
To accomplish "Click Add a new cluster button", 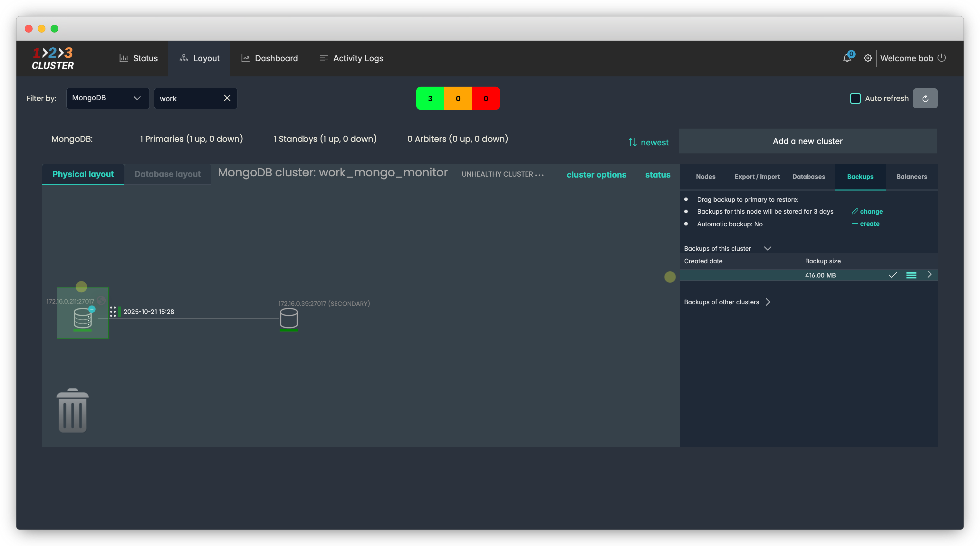I will 807,141.
